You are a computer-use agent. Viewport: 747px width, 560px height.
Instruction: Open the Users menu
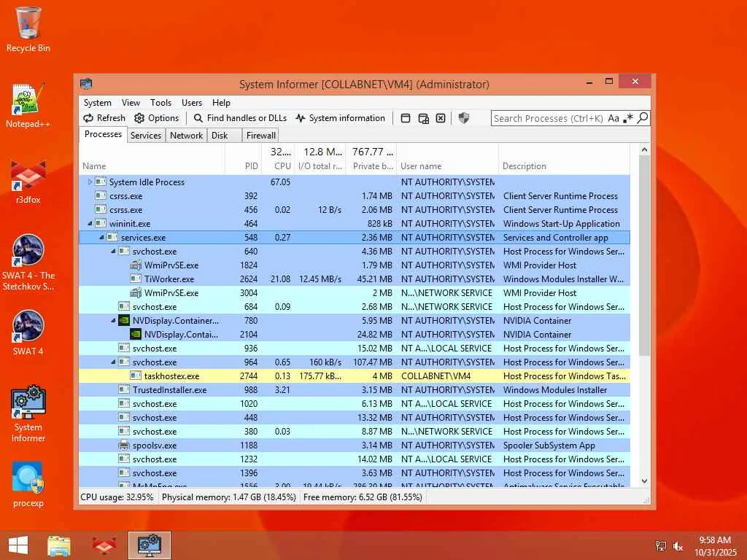pyautogui.click(x=192, y=102)
